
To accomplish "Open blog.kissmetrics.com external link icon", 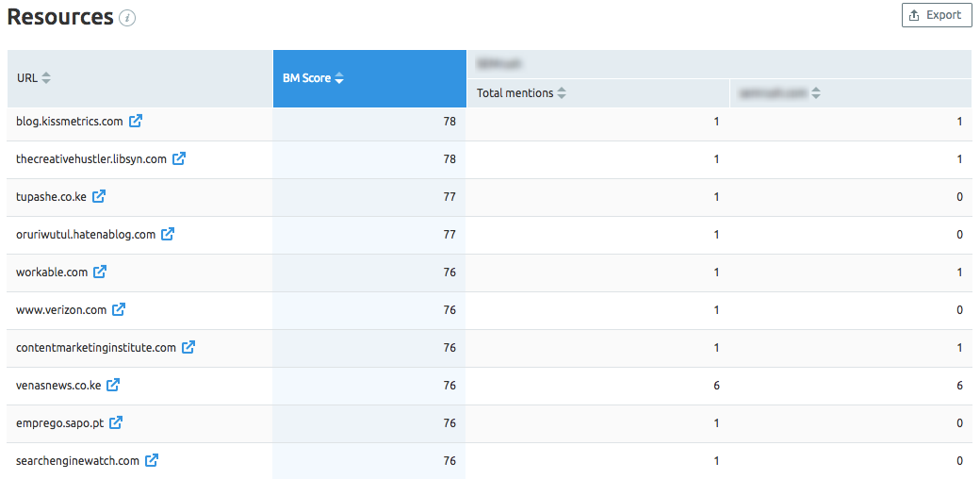I will pos(136,122).
